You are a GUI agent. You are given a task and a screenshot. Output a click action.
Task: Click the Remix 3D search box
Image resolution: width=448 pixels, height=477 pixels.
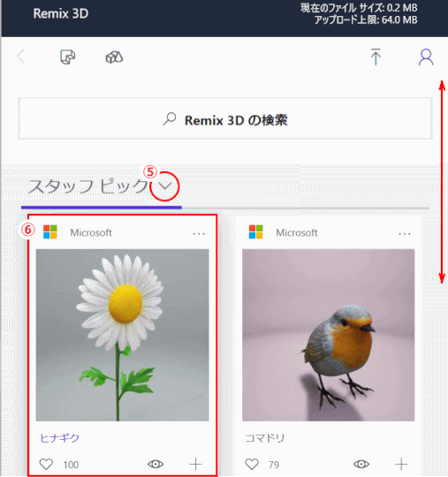pyautogui.click(x=225, y=118)
